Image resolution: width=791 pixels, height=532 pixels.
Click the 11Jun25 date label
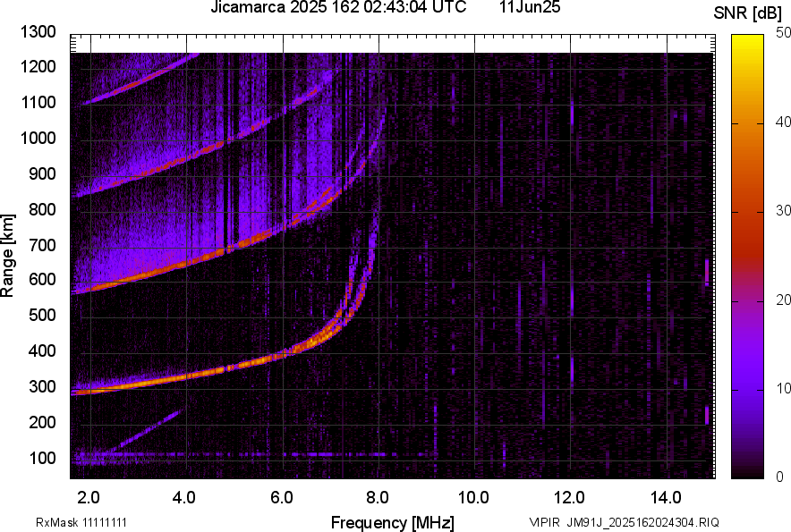[x=530, y=7]
